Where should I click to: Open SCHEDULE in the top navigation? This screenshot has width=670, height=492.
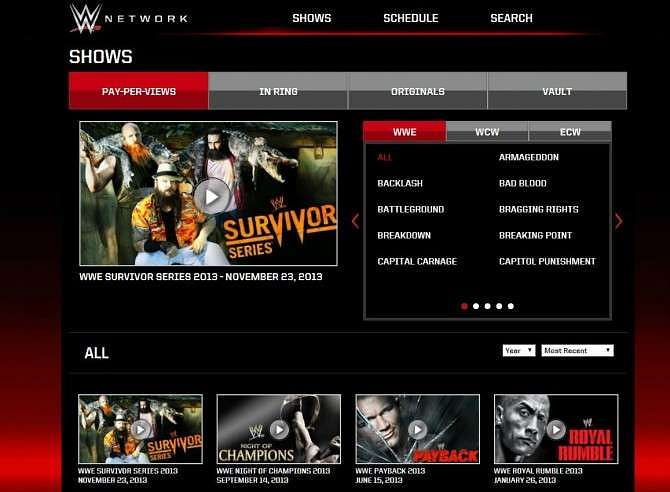[411, 18]
